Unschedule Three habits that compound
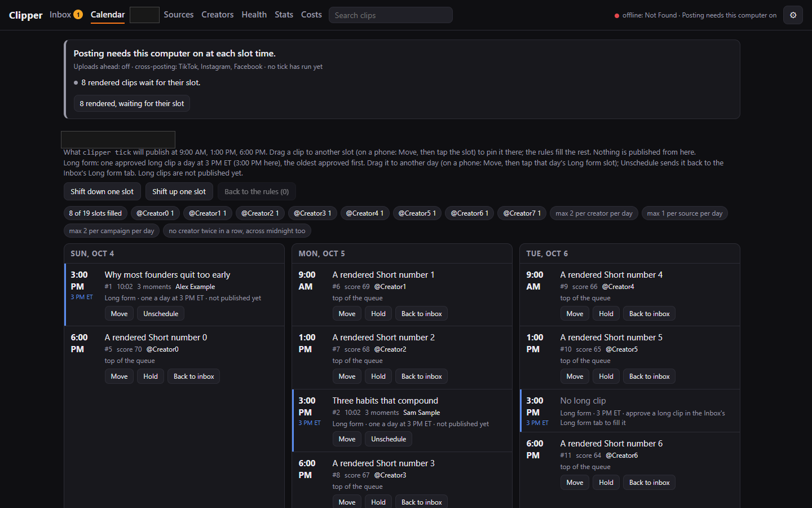Image resolution: width=812 pixels, height=508 pixels. tap(389, 439)
